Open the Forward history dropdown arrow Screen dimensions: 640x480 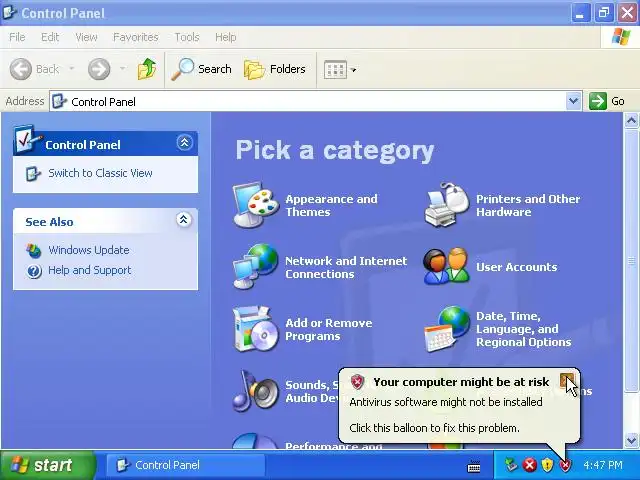[122, 69]
